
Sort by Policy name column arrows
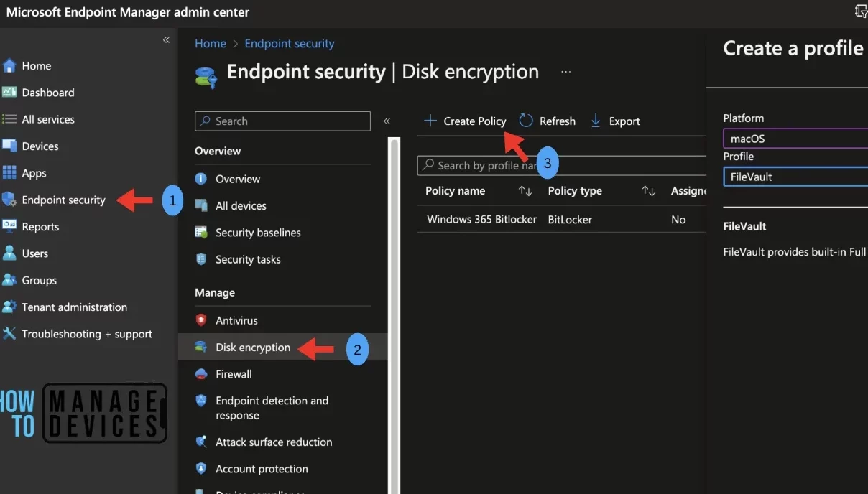tap(525, 191)
